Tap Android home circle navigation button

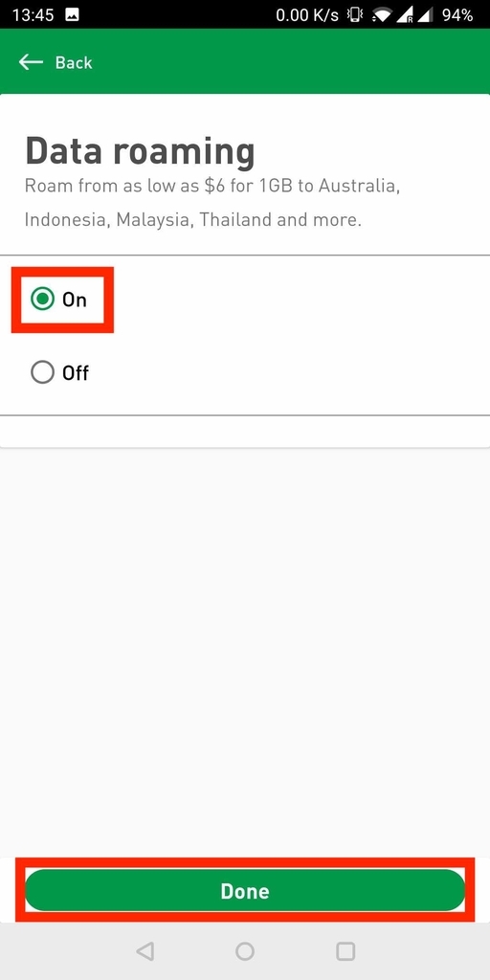pyautogui.click(x=245, y=951)
